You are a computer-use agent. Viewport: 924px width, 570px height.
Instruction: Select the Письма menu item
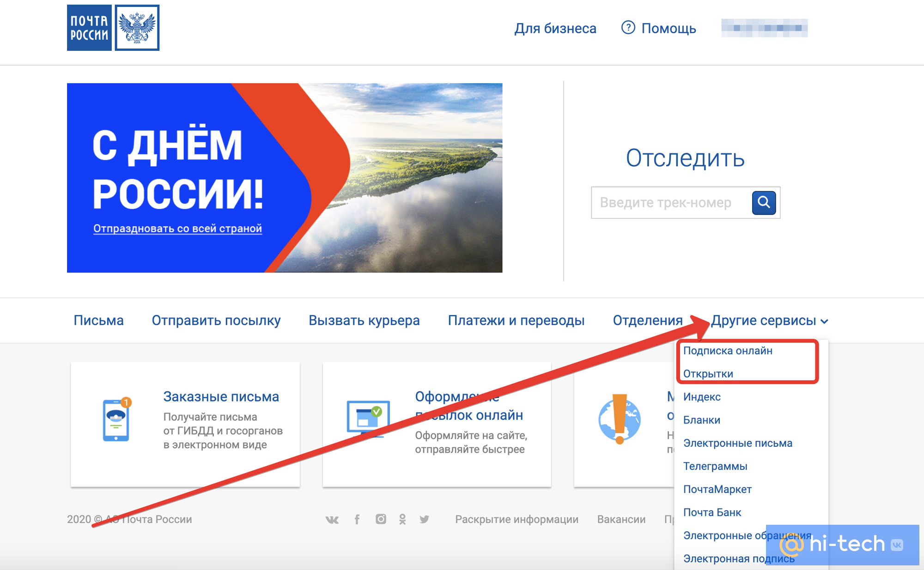tap(98, 320)
